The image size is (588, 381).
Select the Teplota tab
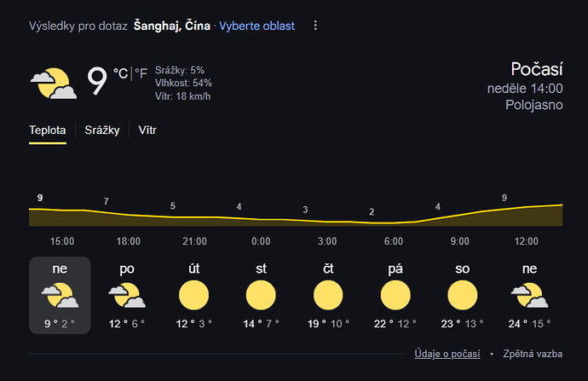coord(48,130)
